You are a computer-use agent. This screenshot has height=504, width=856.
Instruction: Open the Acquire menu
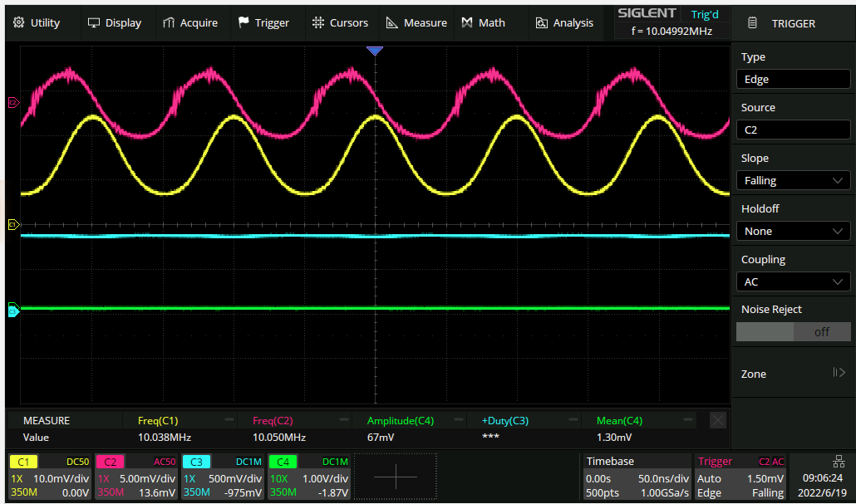(x=190, y=23)
